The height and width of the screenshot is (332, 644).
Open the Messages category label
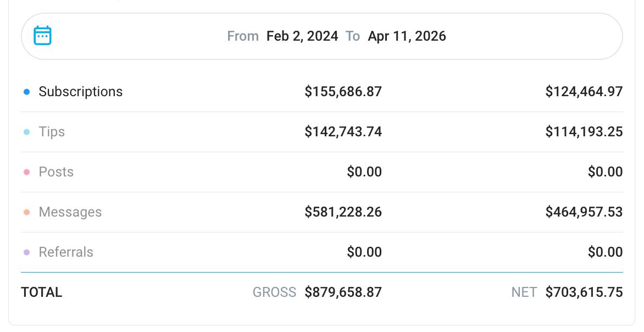tap(70, 212)
